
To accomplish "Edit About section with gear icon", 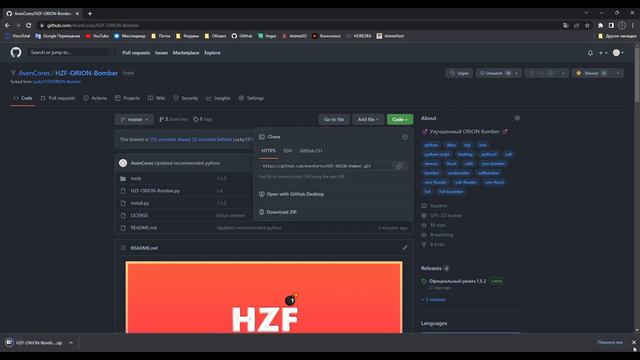I will pyautogui.click(x=517, y=118).
